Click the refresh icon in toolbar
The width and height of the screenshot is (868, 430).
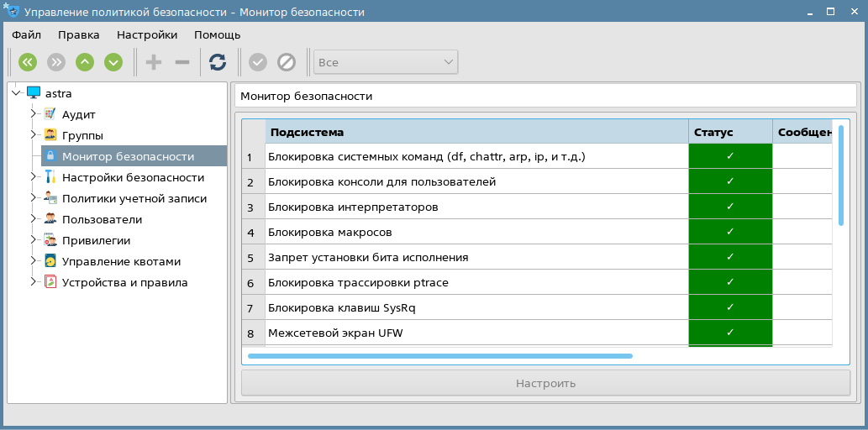coord(218,62)
